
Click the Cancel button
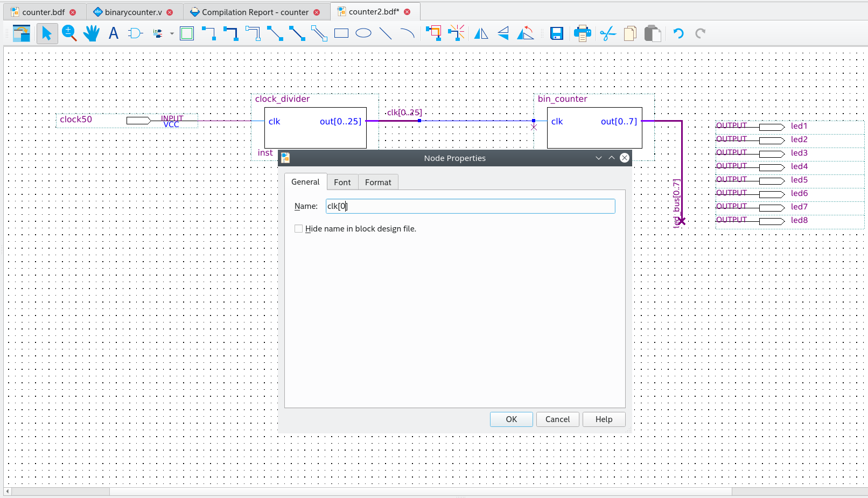coord(557,419)
